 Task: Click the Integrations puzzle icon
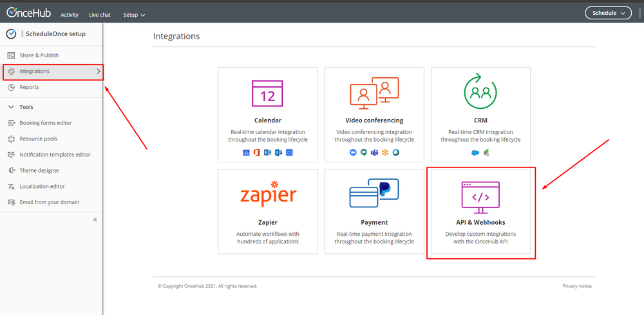[11, 71]
